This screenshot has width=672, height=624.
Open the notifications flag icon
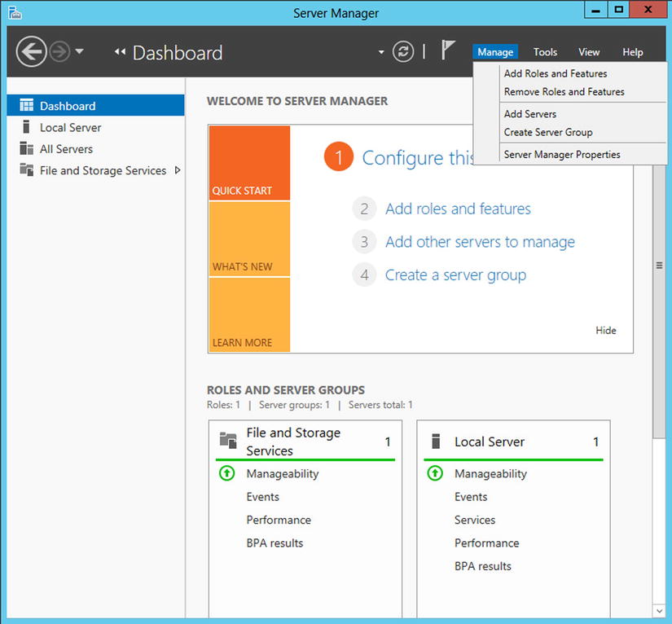coord(448,51)
